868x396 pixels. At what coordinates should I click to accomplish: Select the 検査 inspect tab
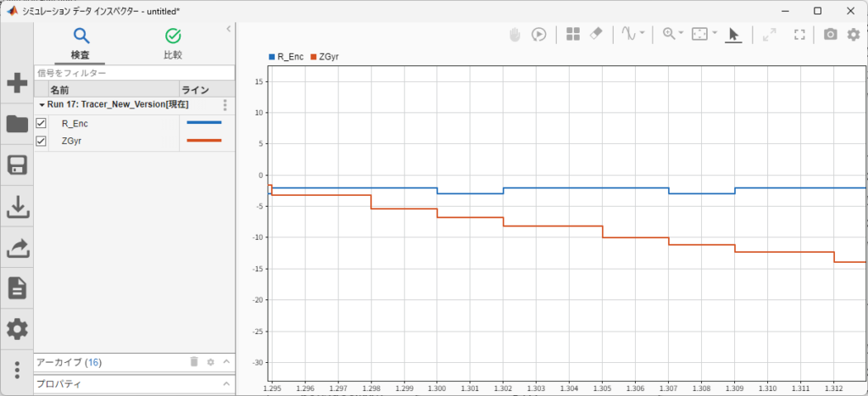81,45
